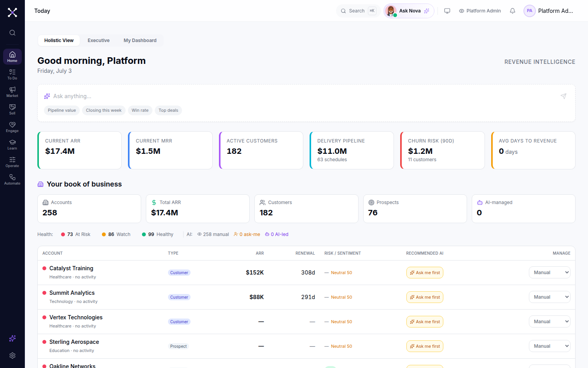This screenshot has height=368, width=588.
Task: Open the Market sidebar icon
Action: point(12,92)
